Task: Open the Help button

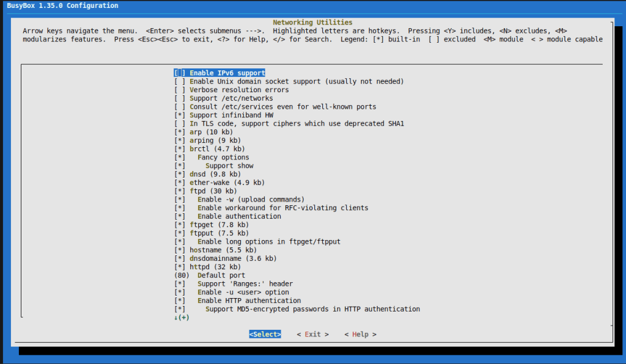Action: pos(360,335)
